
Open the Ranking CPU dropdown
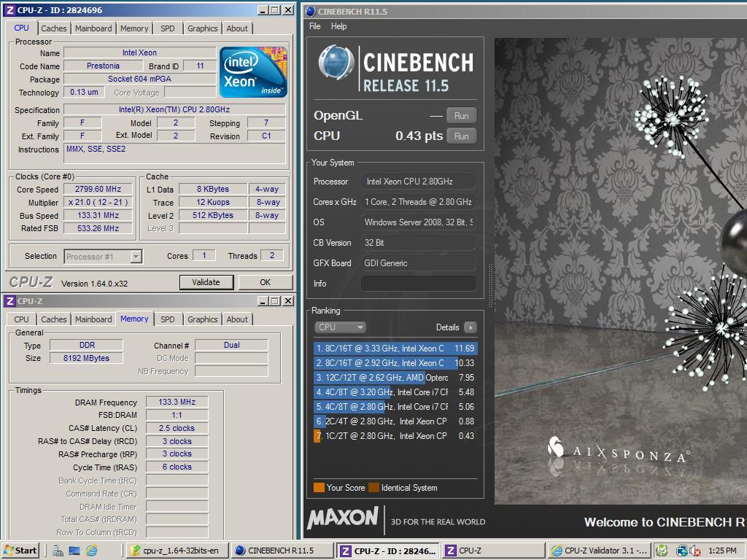[340, 327]
